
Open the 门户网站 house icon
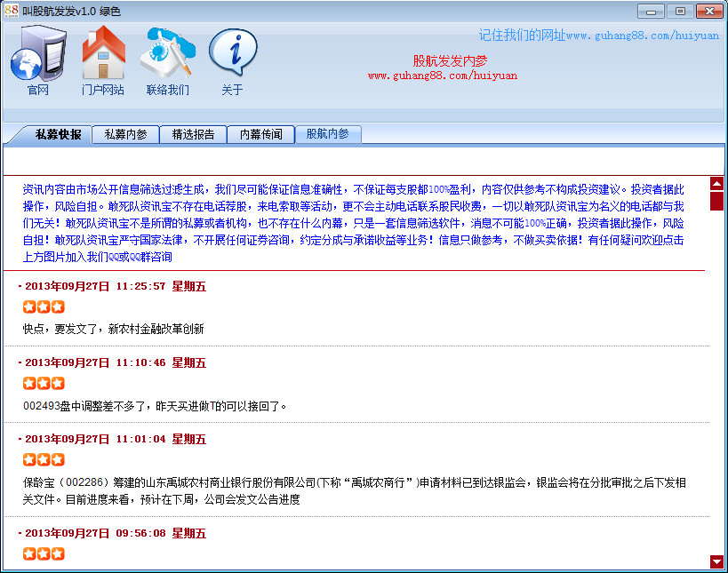coord(103,52)
